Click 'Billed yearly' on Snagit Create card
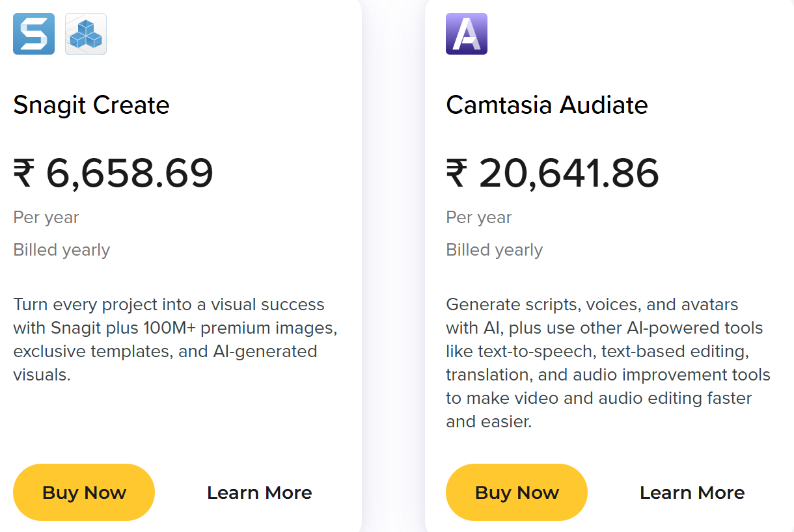The height and width of the screenshot is (532, 794). point(62,250)
